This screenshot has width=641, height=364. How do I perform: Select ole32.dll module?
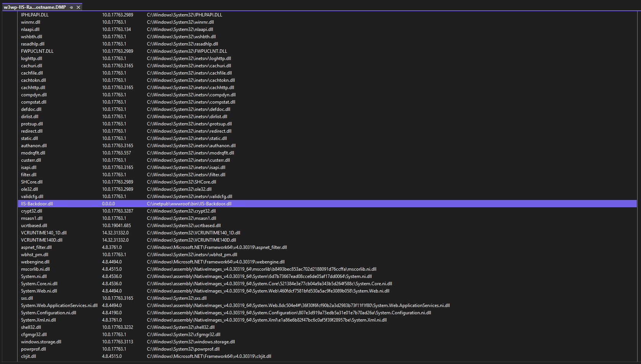pyautogui.click(x=29, y=189)
